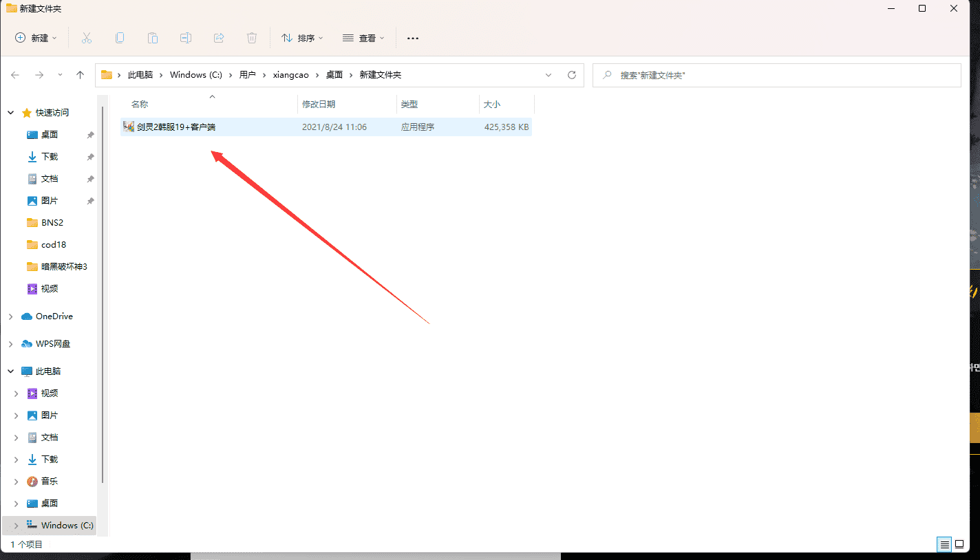Screen dimensions: 980x560
Task: Switch to details view at bottom right
Action: pyautogui.click(x=944, y=544)
